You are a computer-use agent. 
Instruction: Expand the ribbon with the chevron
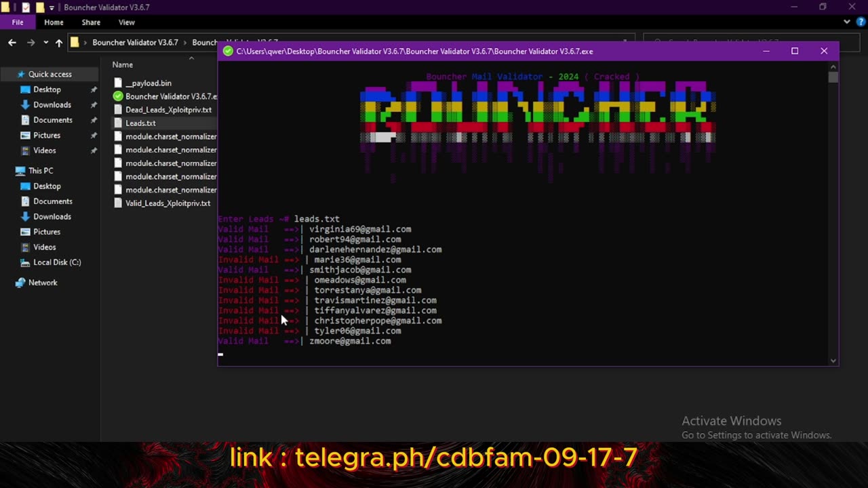pyautogui.click(x=846, y=22)
